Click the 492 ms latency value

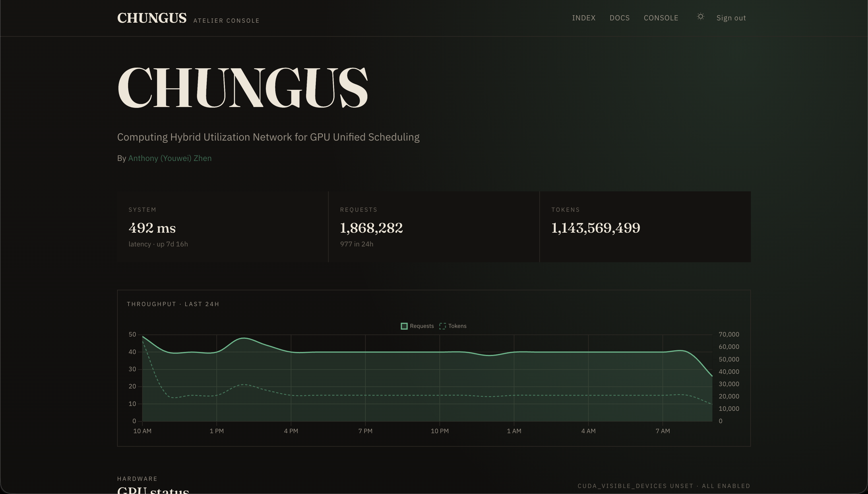152,228
